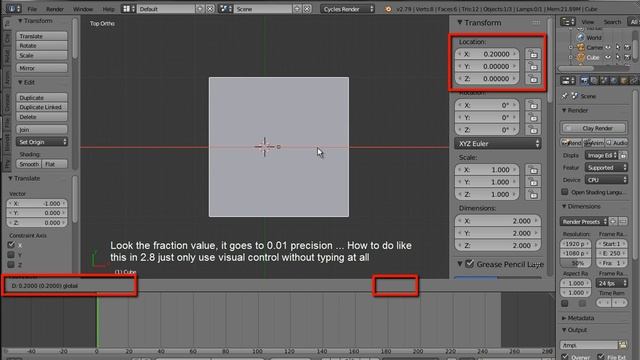640x360 pixels.
Task: Click the Default screen layout name field
Action: tap(166, 9)
